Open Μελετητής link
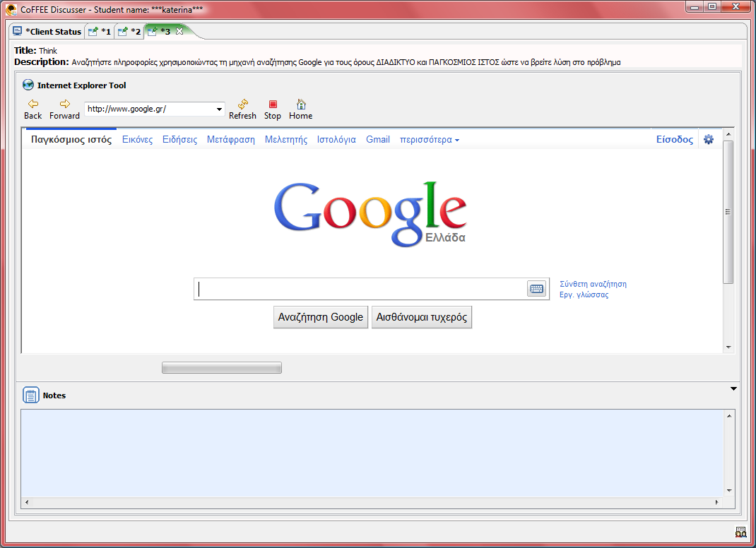 286,140
